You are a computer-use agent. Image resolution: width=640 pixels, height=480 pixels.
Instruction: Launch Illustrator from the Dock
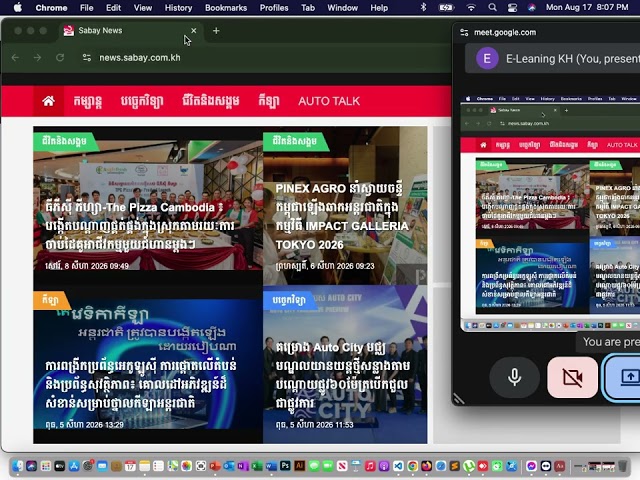point(300,466)
